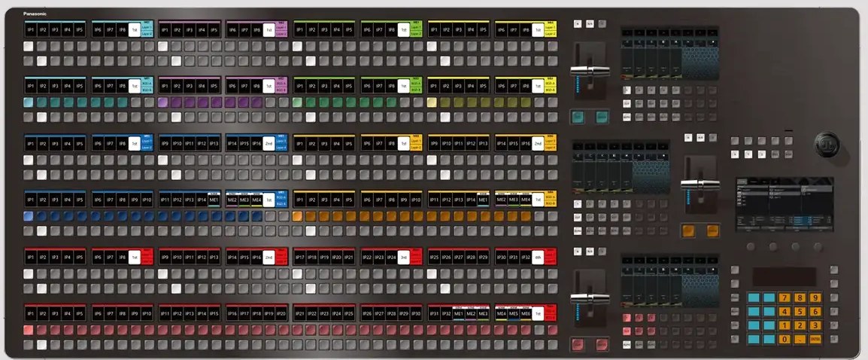Hit the orange ENTER key on the keypad
868x360 pixels.
click(x=815, y=339)
